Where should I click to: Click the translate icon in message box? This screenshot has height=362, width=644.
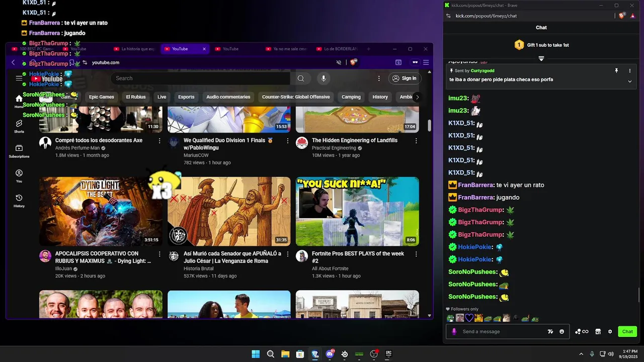point(550,332)
